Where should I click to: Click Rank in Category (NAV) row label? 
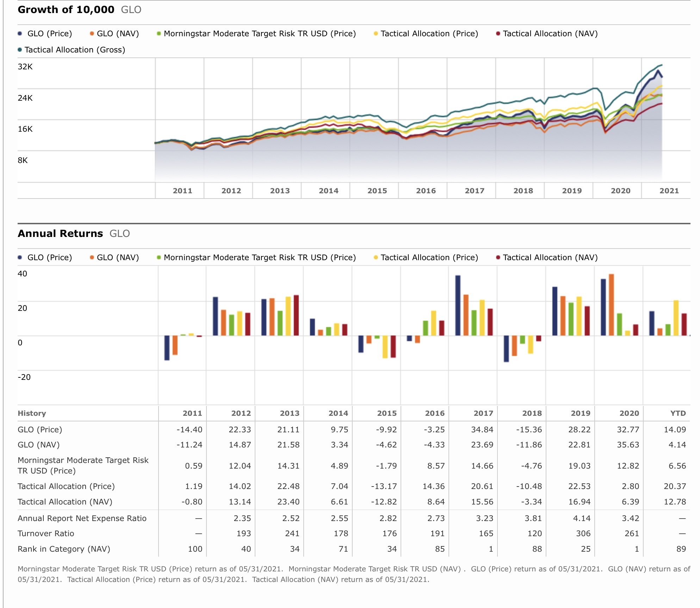click(x=64, y=549)
